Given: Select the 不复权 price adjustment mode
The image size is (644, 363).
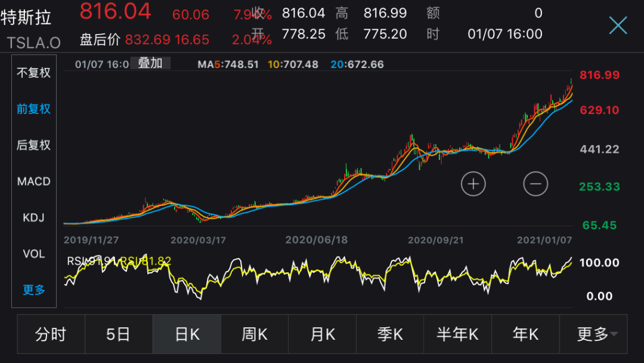Looking at the screenshot, I should tap(33, 72).
